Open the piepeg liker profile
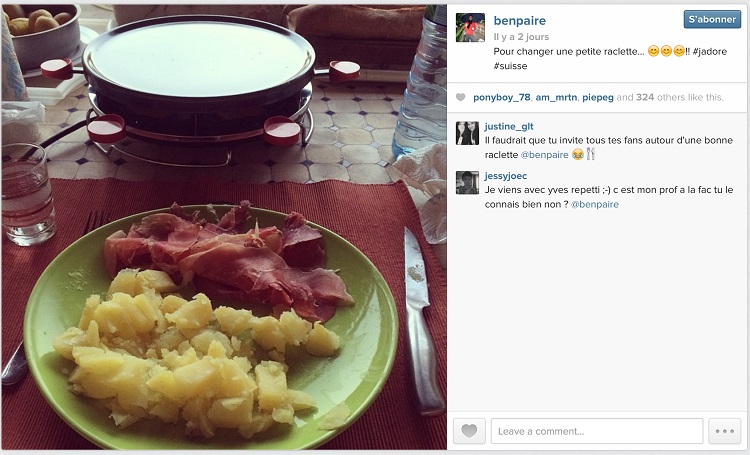 click(x=598, y=98)
